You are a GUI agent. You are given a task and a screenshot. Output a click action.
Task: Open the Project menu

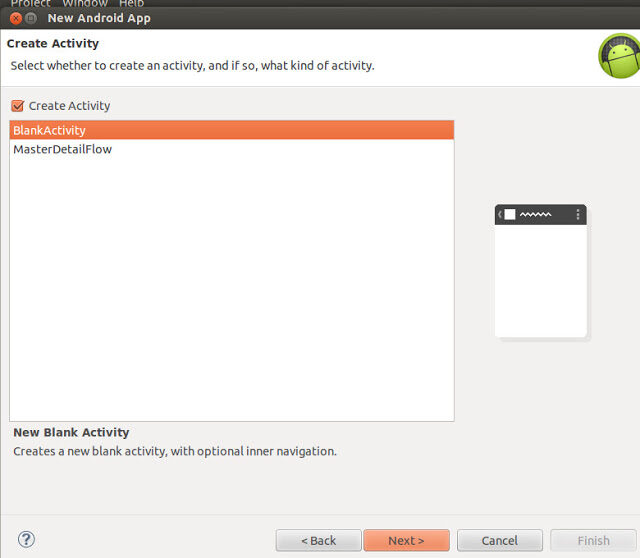click(30, 4)
